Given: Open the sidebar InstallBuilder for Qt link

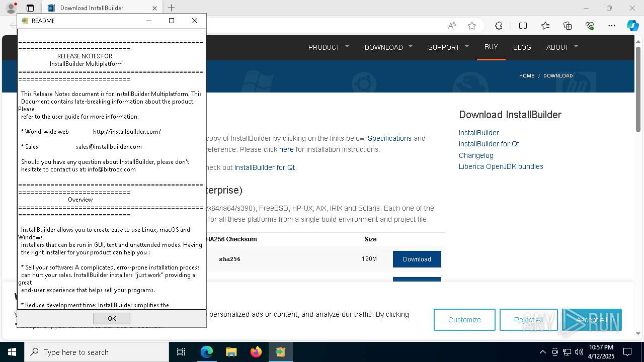Looking at the screenshot, I should [489, 144].
